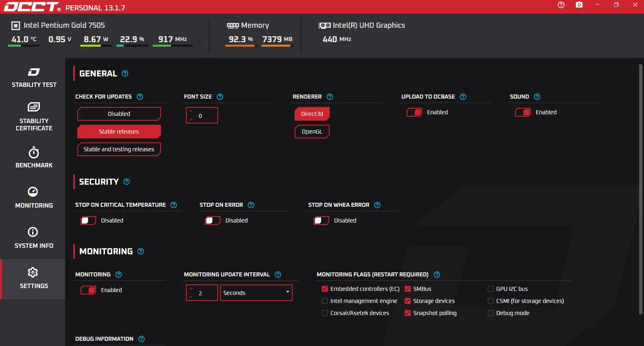The image size is (644, 346).
Task: Show help for Monitoring Flags
Action: pos(437,275)
